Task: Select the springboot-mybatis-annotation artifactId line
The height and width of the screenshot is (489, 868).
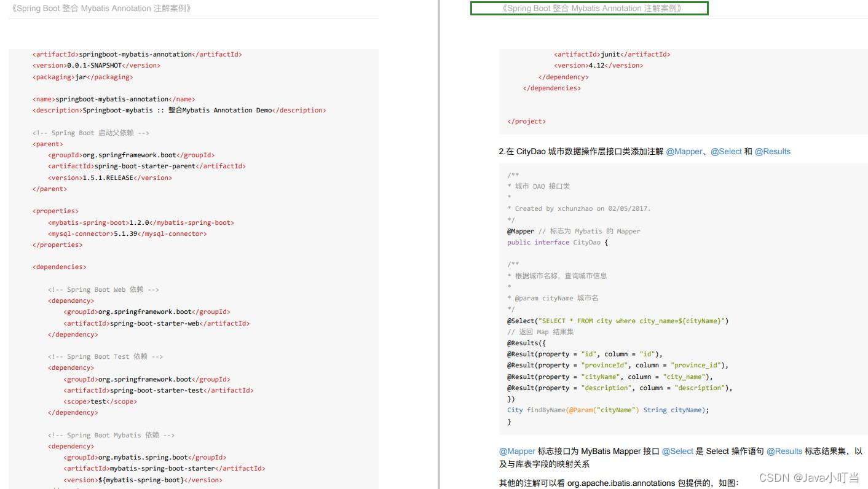Action: coord(137,54)
